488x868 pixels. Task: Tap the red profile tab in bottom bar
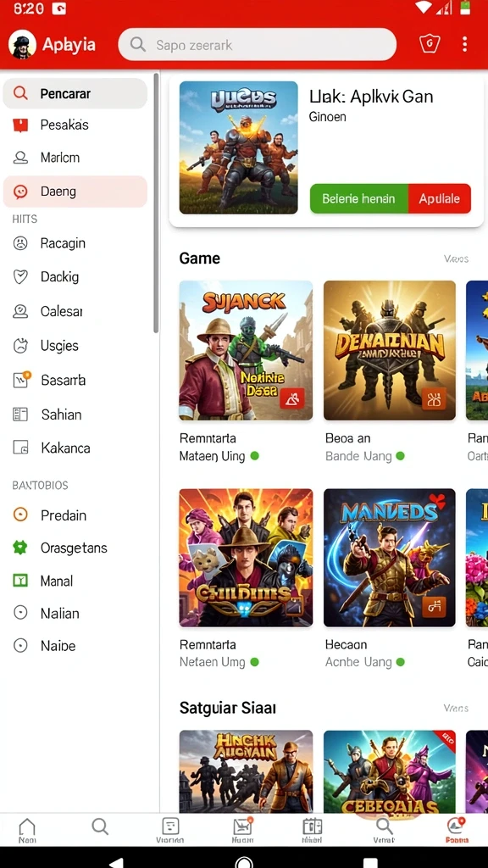click(x=457, y=830)
